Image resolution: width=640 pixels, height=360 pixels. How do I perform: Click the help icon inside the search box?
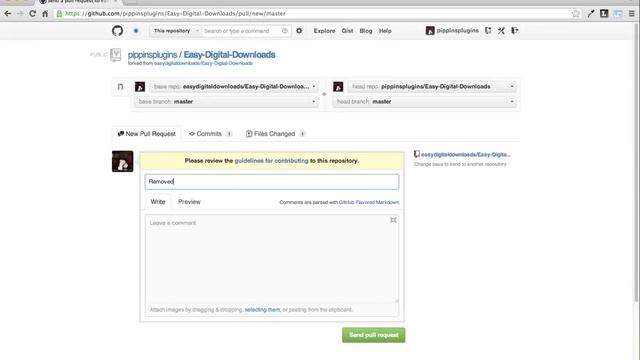(x=285, y=31)
